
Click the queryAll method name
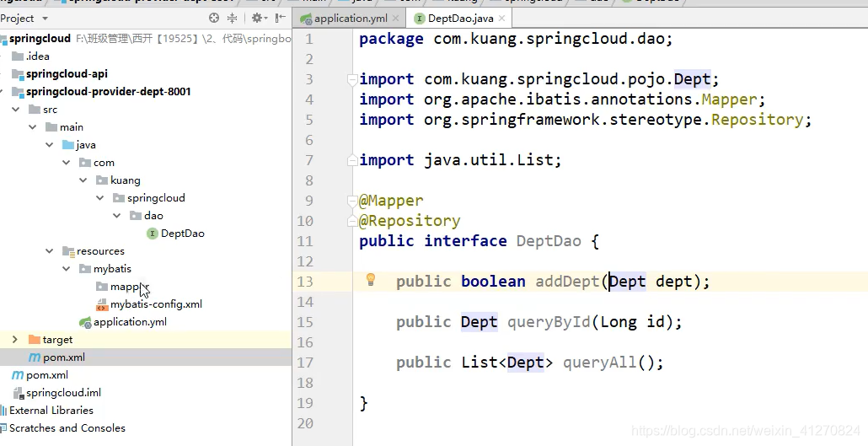click(599, 363)
